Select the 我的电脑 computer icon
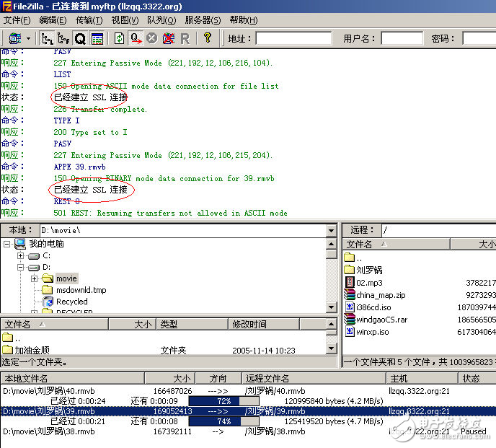The width and height of the screenshot is (496, 448). 20,243
